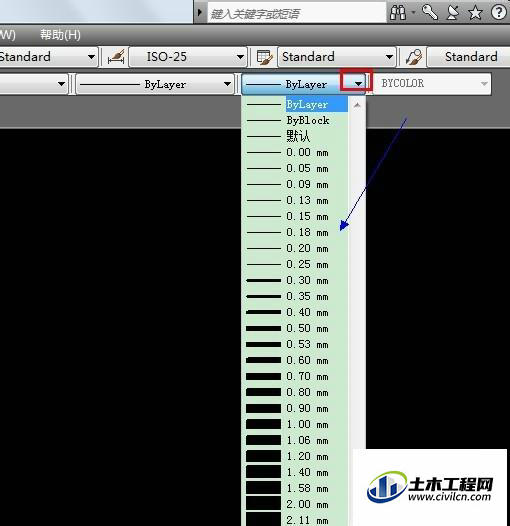Open the ByLayer linetype dropdown
The height and width of the screenshot is (526, 510).
(155, 84)
